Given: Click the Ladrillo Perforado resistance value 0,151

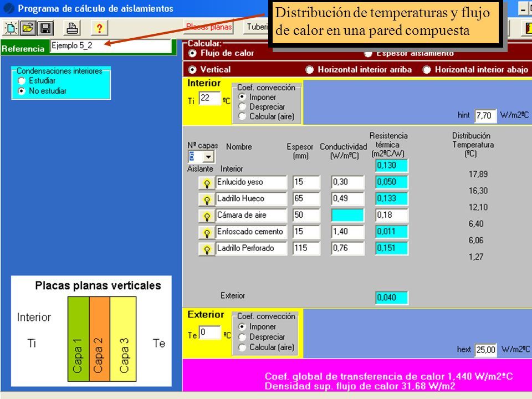Looking at the screenshot, I should pos(392,248).
